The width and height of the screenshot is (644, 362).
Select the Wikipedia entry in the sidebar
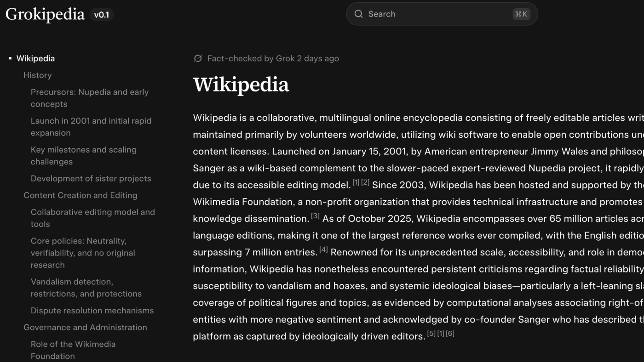tap(36, 58)
